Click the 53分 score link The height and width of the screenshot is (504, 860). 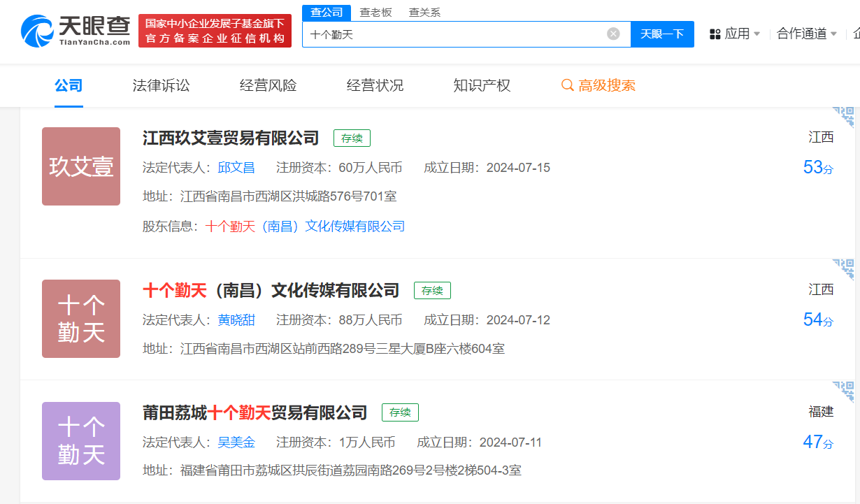[x=819, y=168]
